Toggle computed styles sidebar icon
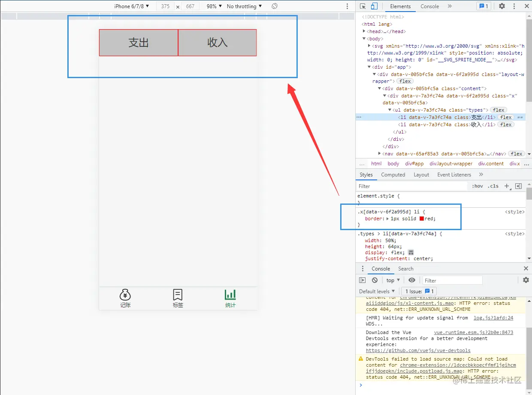This screenshot has height=395, width=532. coord(518,186)
